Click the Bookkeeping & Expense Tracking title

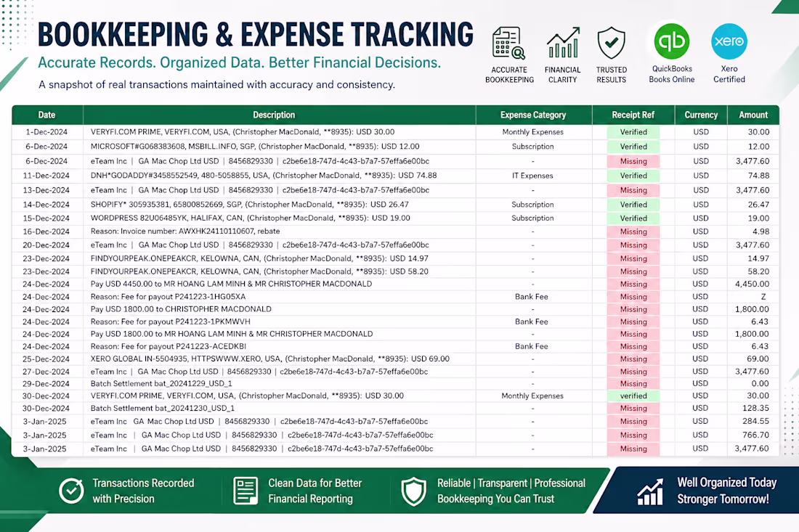(x=256, y=34)
